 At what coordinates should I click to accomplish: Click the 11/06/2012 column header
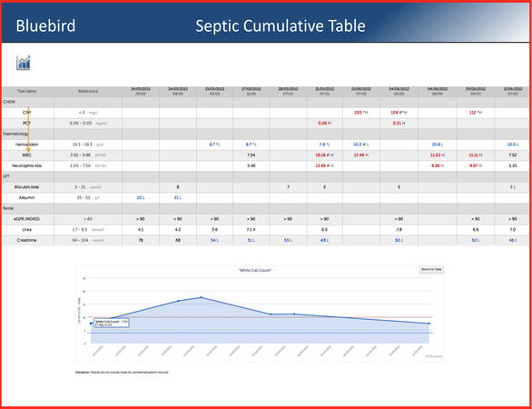(513, 92)
